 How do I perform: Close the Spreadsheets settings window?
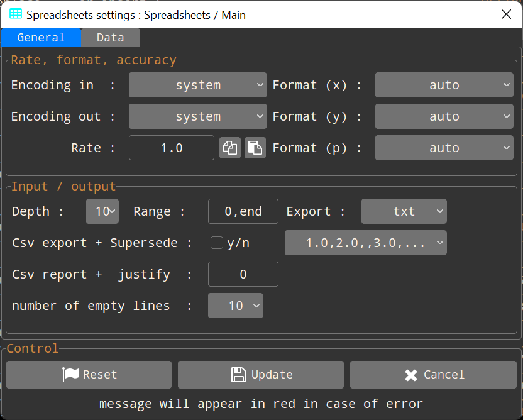pyautogui.click(x=506, y=14)
